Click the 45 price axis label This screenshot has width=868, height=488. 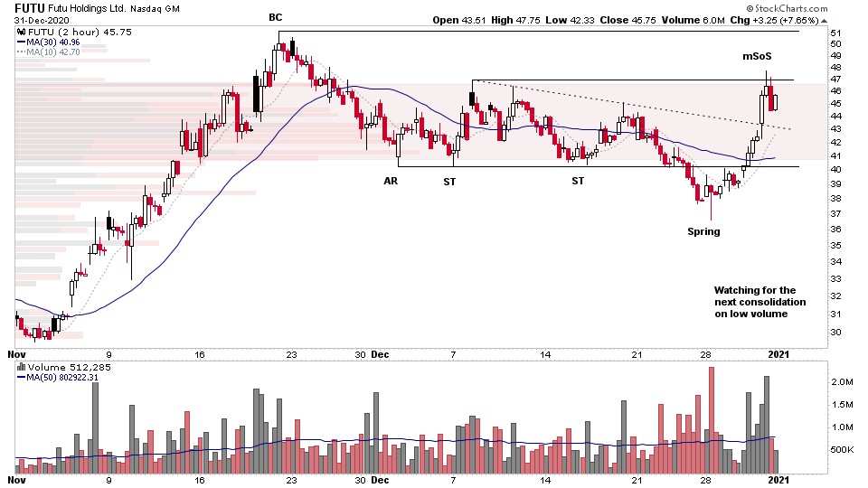835,103
